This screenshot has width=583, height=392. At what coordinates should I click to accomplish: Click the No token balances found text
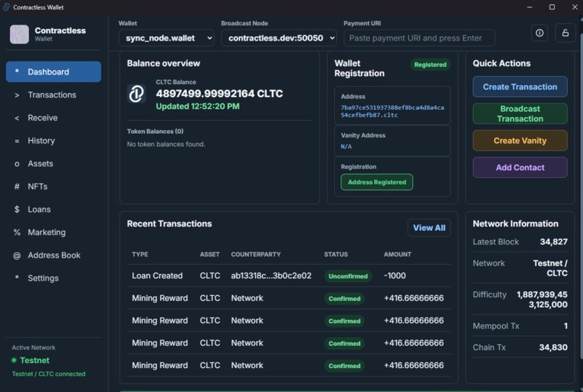click(166, 145)
